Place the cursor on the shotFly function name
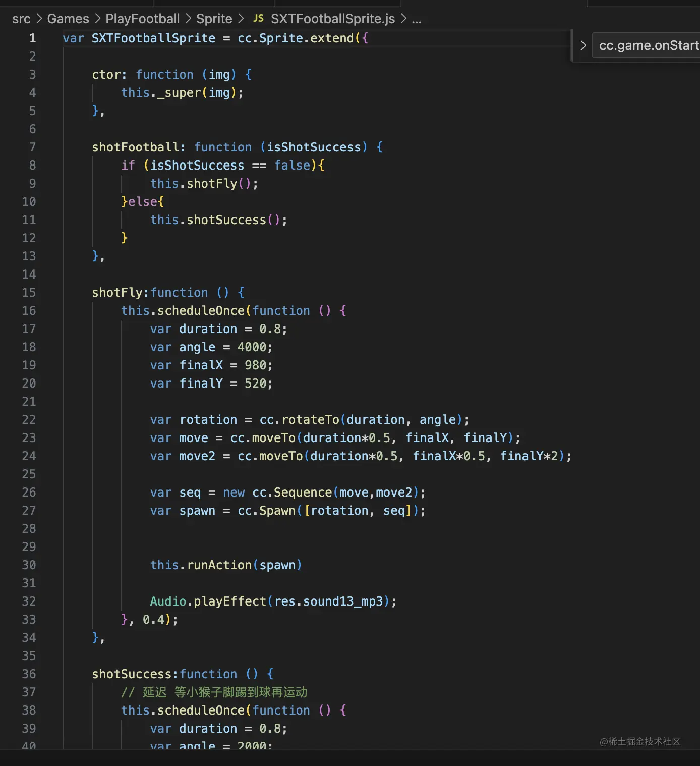The width and height of the screenshot is (700, 766). point(119,292)
